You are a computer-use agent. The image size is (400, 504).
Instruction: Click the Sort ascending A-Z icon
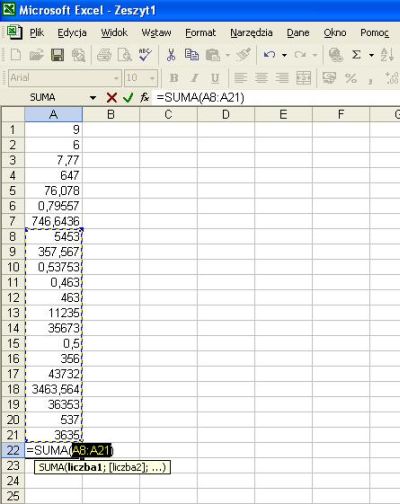[387, 55]
